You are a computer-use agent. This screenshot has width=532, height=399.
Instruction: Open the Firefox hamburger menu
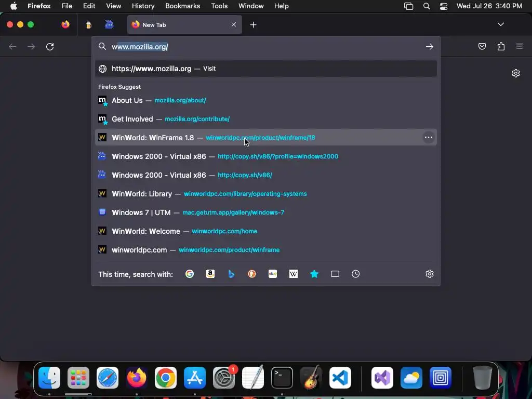520,46
